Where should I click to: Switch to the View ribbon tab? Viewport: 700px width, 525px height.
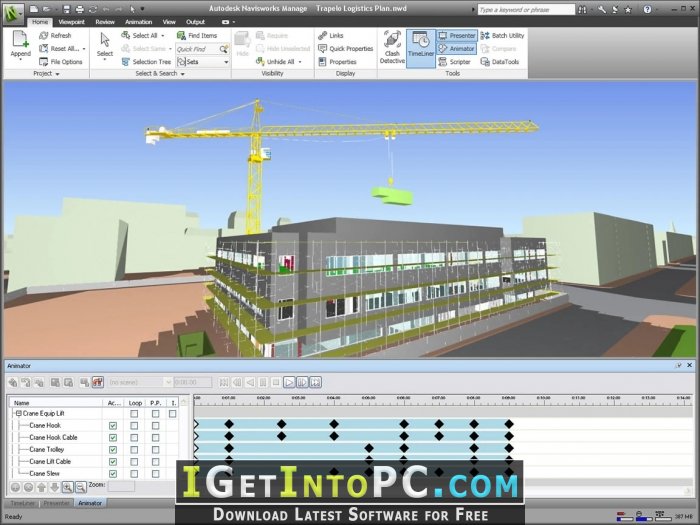[169, 22]
